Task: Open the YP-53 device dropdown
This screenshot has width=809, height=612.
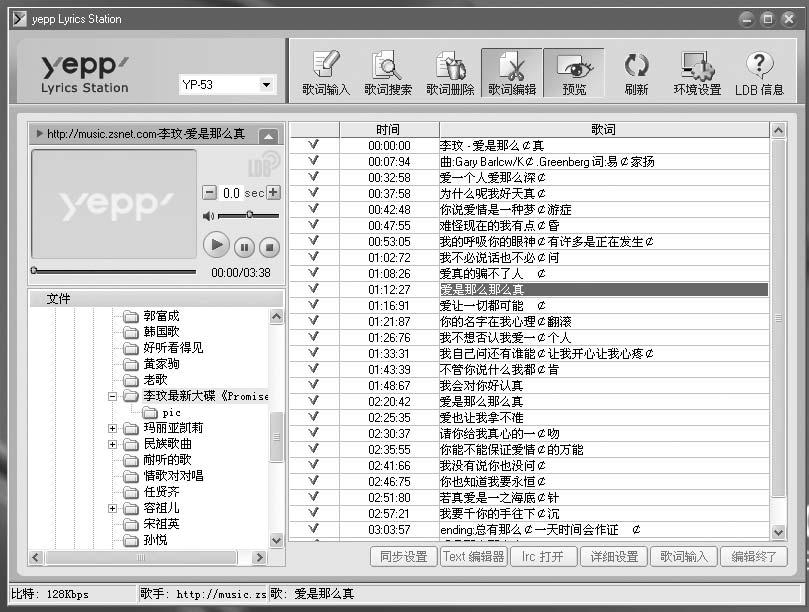Action: pos(266,85)
